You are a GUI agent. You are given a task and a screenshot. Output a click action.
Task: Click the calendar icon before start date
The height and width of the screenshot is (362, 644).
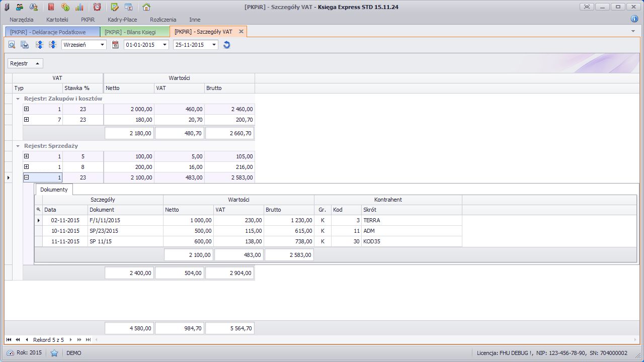115,45
